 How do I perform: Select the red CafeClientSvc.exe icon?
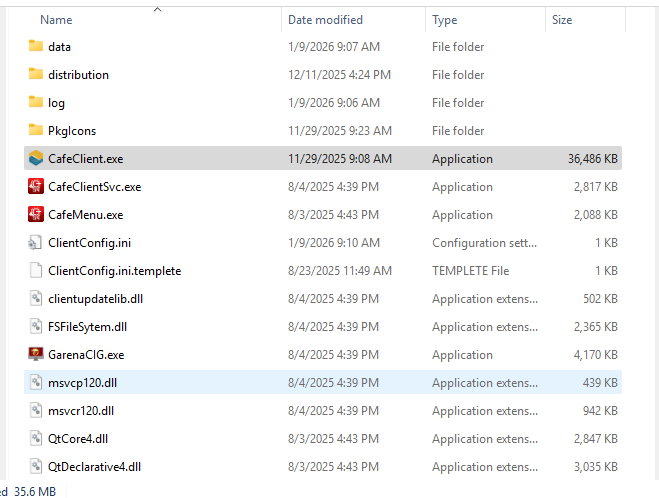36,186
